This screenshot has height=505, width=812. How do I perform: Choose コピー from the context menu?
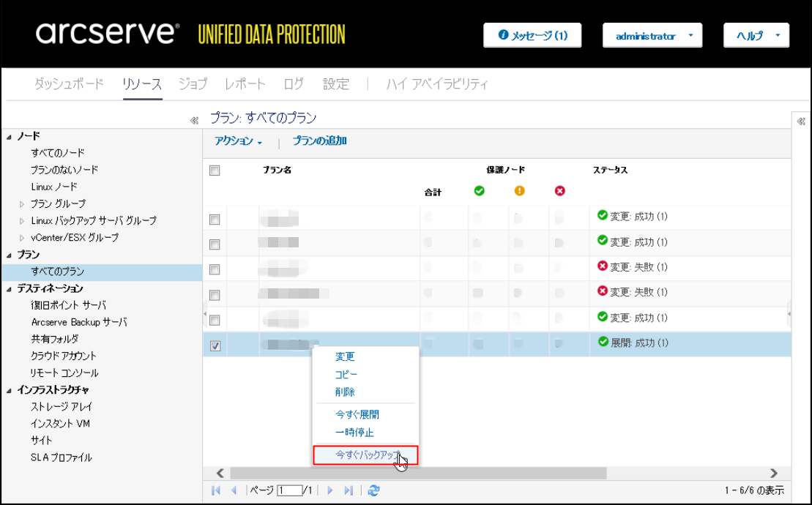coord(346,375)
